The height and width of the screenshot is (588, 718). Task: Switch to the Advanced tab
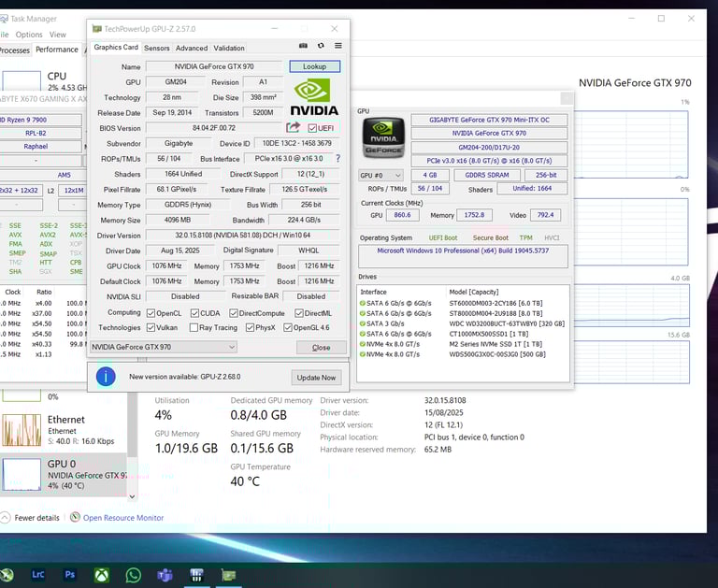tap(192, 48)
